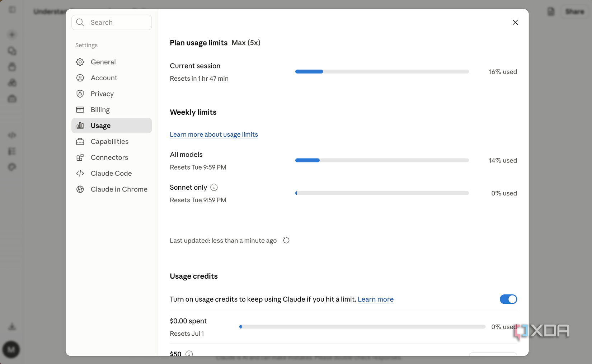Click the info icon beside Sonnet only

(x=214, y=187)
